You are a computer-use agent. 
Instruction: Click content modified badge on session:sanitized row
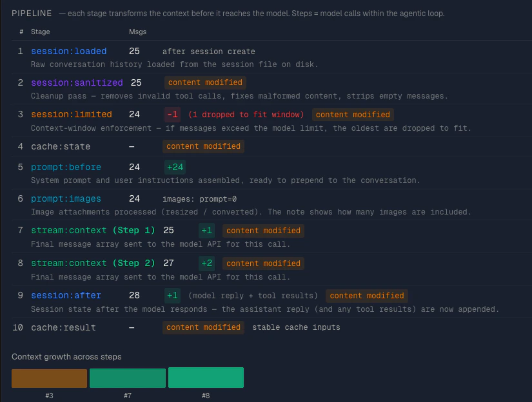tap(205, 82)
